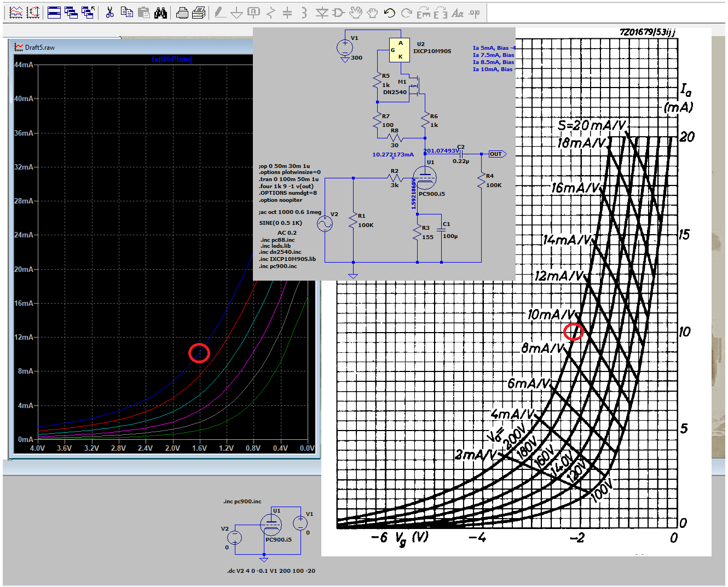Select the Draw Wire pencil tool
Viewport: 728px width, 587px height.
(220, 12)
